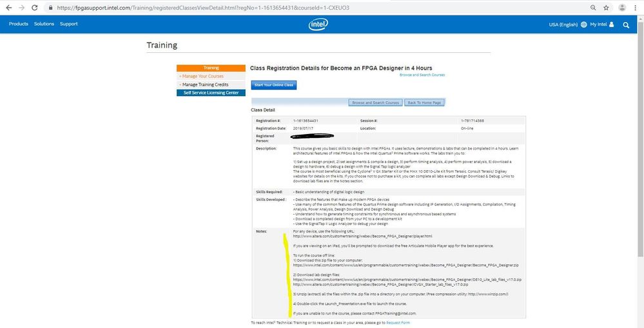
Task: Open the site search magnifier icon
Action: click(x=626, y=24)
